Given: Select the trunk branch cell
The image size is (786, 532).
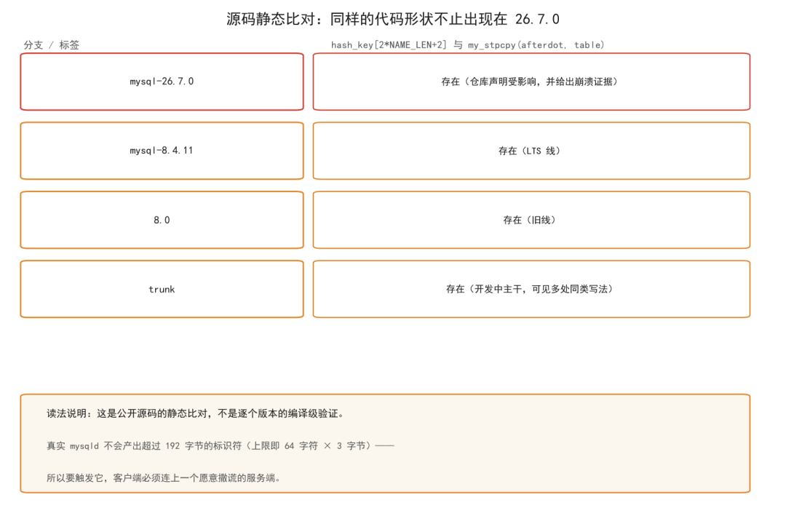Looking at the screenshot, I should pos(162,290).
